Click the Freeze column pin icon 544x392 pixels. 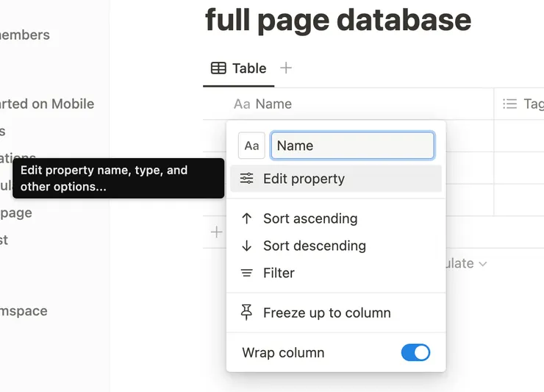(x=247, y=313)
